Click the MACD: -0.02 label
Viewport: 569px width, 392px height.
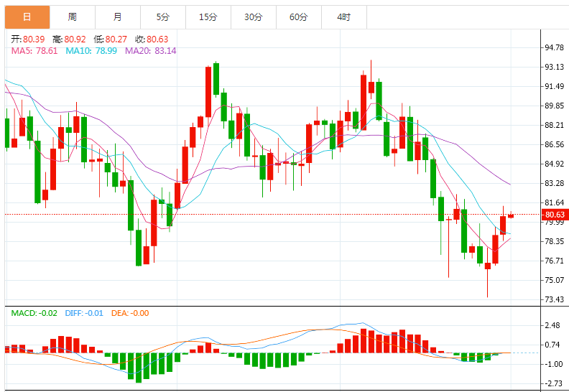point(34,313)
